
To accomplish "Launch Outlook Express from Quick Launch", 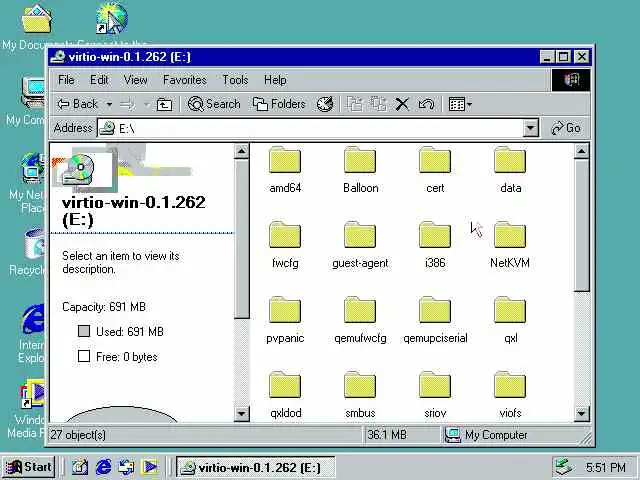I will (127, 467).
